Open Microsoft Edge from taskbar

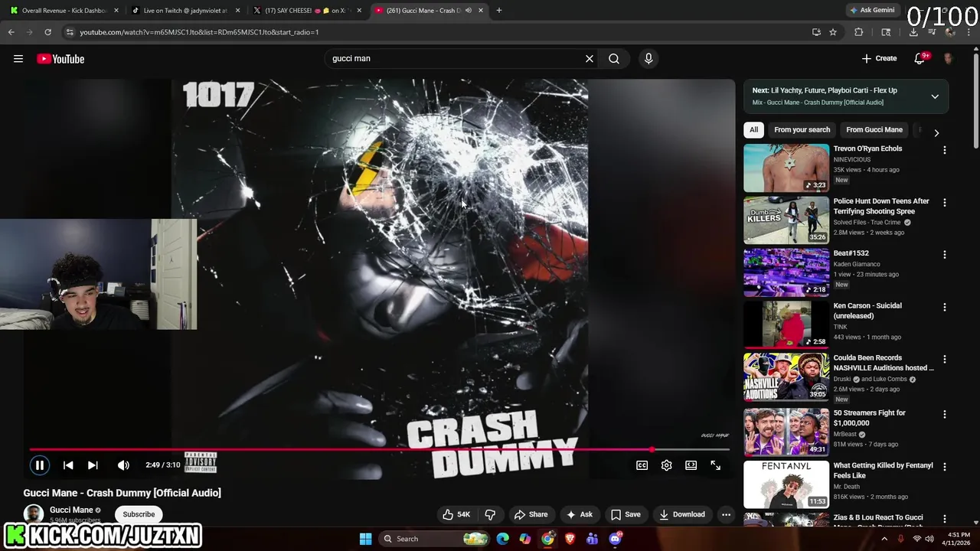pyautogui.click(x=502, y=539)
